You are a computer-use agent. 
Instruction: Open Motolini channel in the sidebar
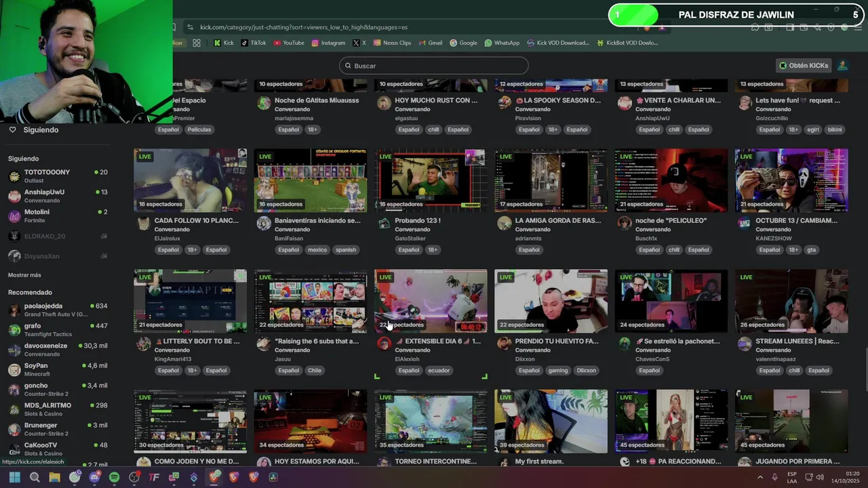[58, 216]
